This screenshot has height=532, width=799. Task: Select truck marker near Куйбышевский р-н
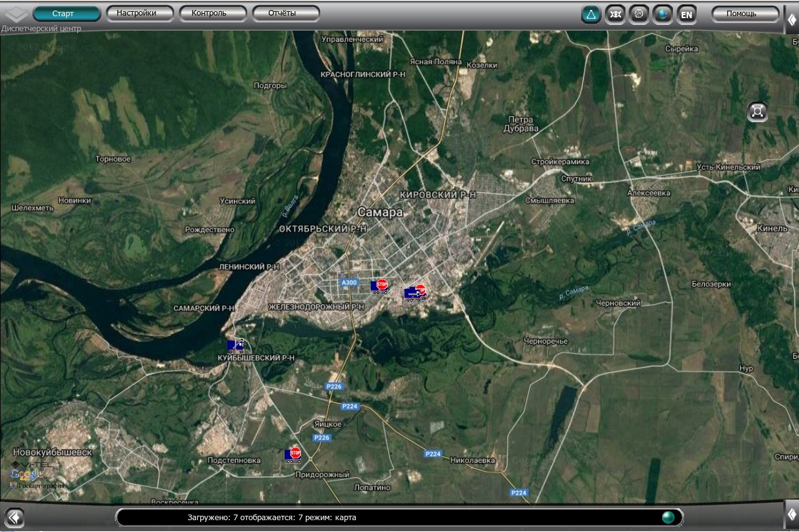(235, 347)
